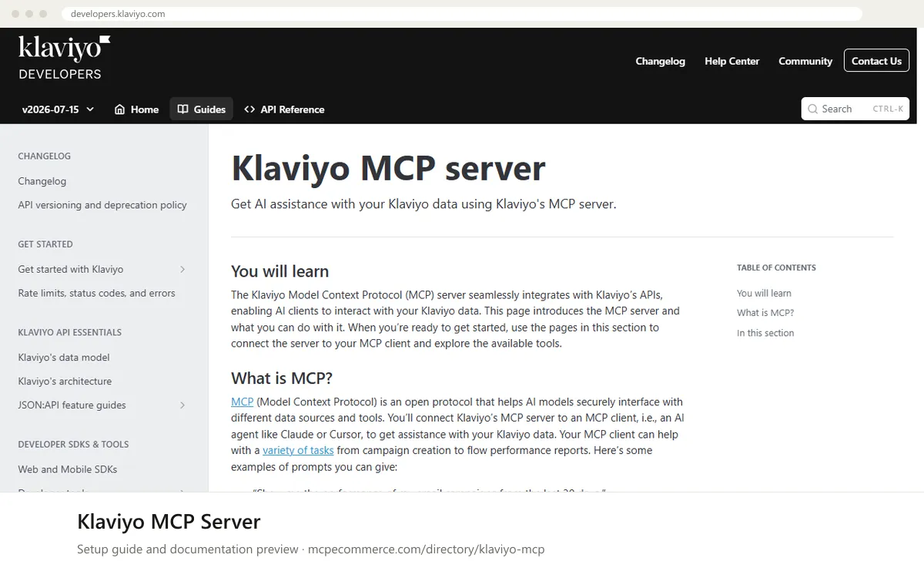Click the search magnifier icon
The height and width of the screenshot is (578, 924).
813,109
